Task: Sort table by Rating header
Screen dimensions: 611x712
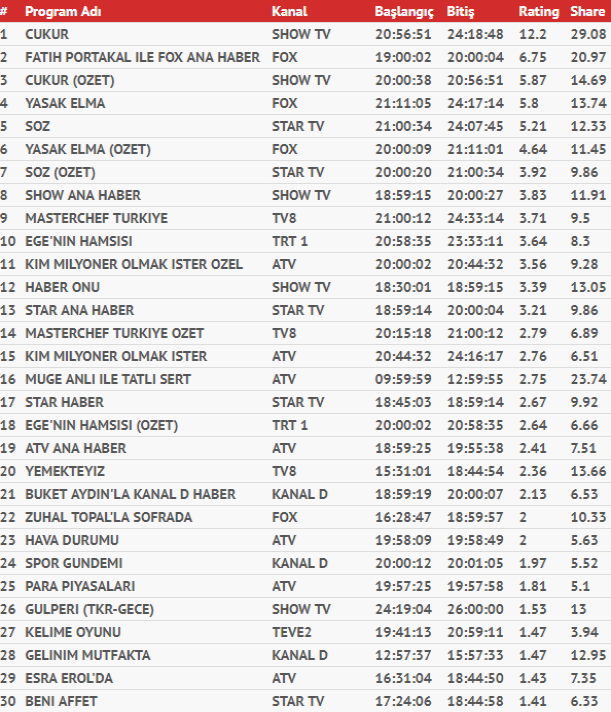Action: (x=538, y=11)
